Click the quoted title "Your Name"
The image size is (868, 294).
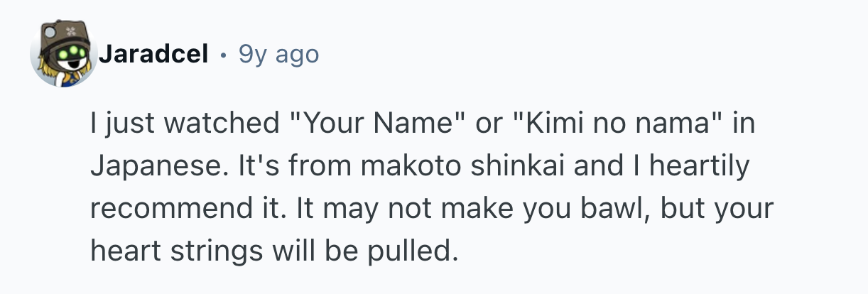374,125
